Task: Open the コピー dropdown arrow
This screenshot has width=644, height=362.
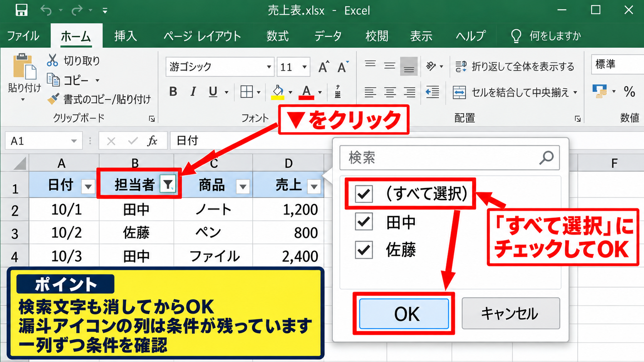Action: (x=97, y=80)
